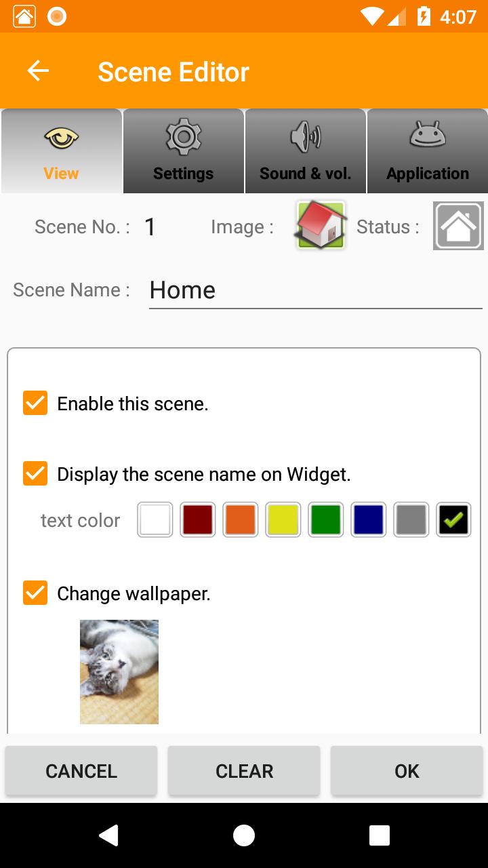Choose the dark red text color
This screenshot has height=868, width=488.
198,520
